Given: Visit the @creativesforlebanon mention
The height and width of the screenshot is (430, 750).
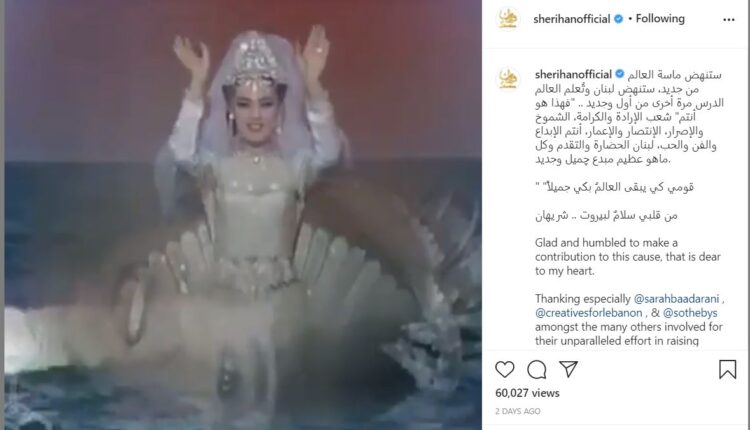Looking at the screenshot, I should tap(589, 313).
